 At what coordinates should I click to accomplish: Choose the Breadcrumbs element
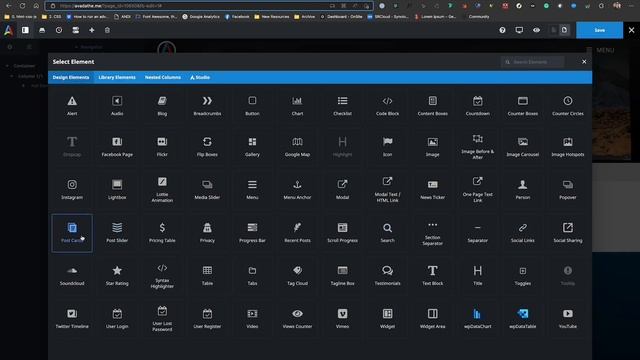(x=207, y=105)
